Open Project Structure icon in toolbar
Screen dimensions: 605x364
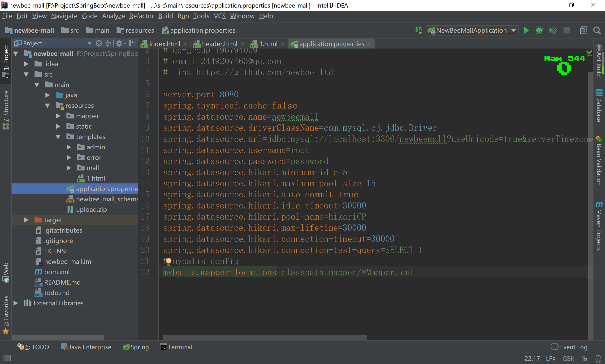pos(583,30)
